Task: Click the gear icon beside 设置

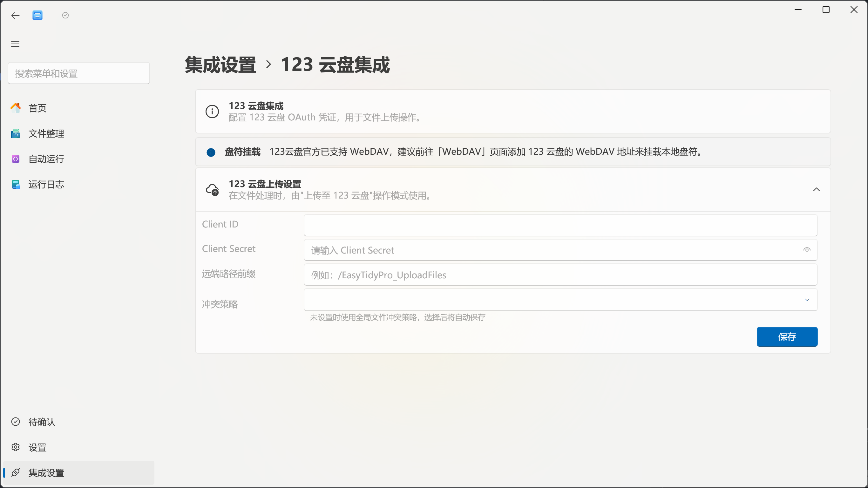Action: (x=16, y=447)
